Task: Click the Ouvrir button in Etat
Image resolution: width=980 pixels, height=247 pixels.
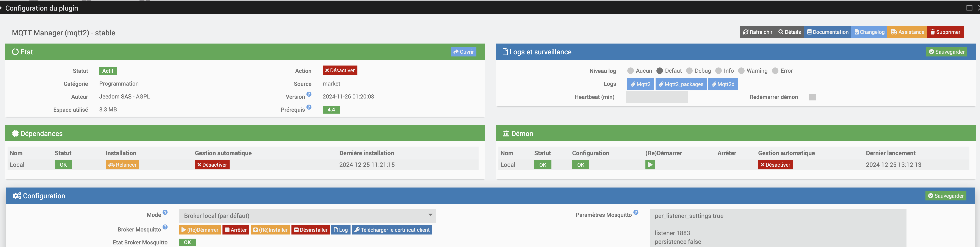Action: coord(463,52)
